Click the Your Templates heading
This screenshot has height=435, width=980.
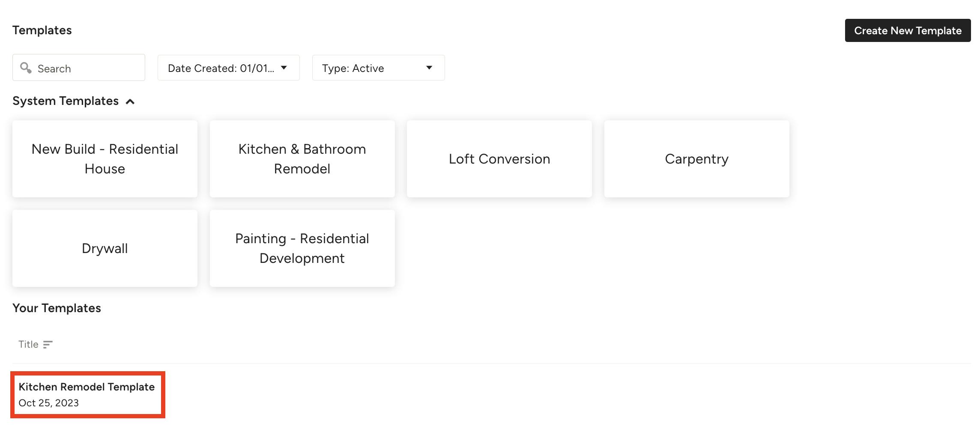[57, 308]
